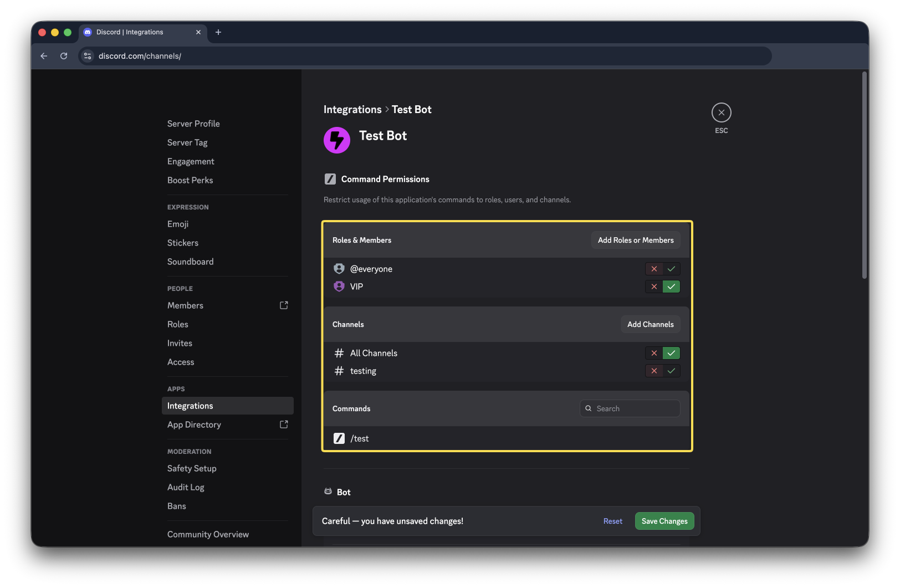Open Members external link icon
Screen dimensions: 900x588
tap(284, 305)
